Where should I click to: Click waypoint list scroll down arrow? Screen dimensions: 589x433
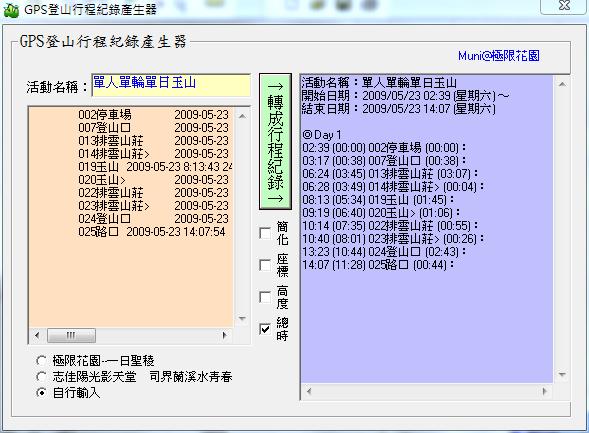coord(242,319)
